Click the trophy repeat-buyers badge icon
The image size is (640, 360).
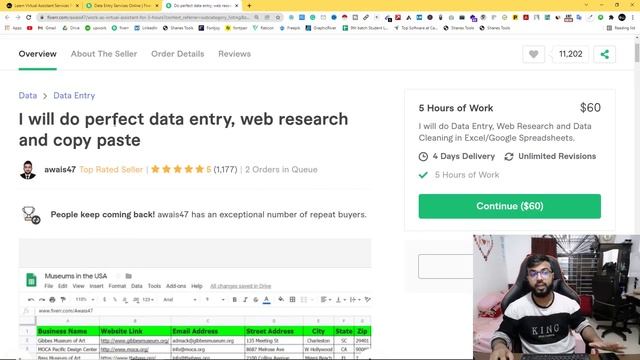point(31,215)
